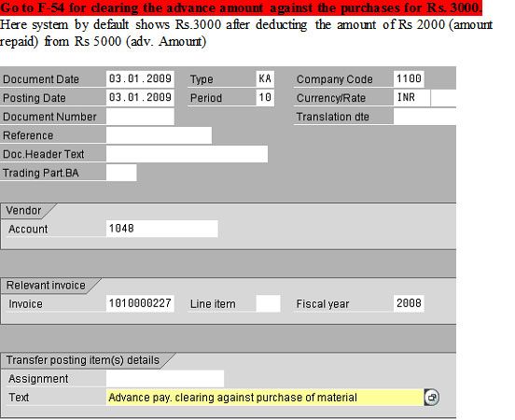Select the Document Date field
This screenshot has height=420, width=515.
tap(140, 79)
